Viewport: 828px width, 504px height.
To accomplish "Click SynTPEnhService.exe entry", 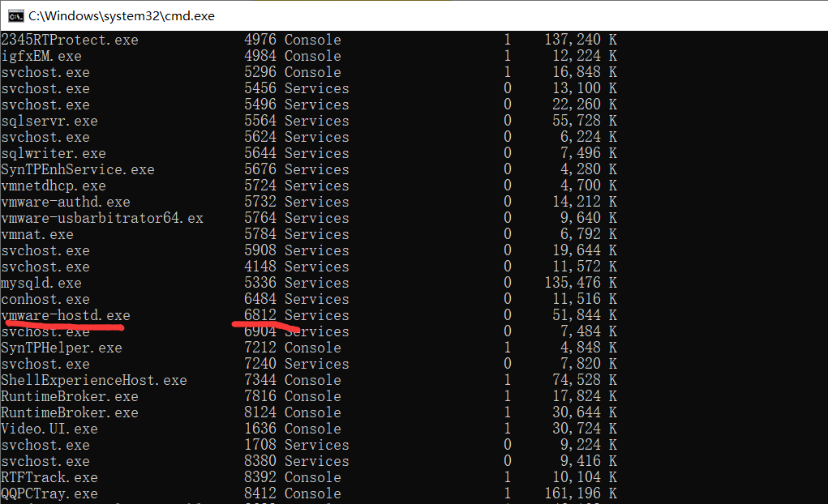I will [78, 169].
